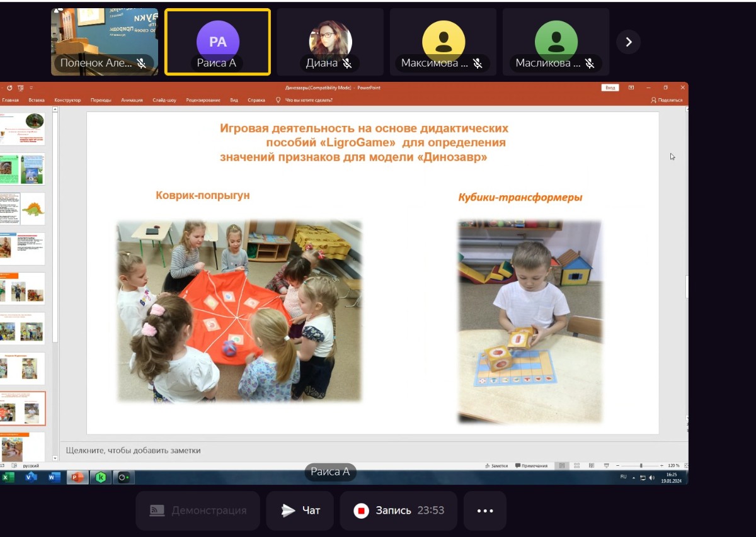Mute Диана's microphone toggle
The height and width of the screenshot is (537, 756).
pyautogui.click(x=348, y=63)
